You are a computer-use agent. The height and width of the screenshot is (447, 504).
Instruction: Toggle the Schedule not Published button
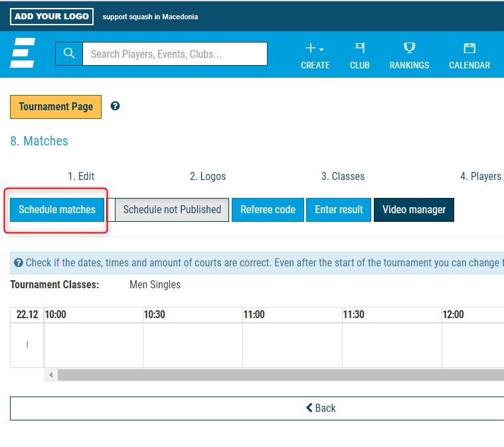click(172, 210)
